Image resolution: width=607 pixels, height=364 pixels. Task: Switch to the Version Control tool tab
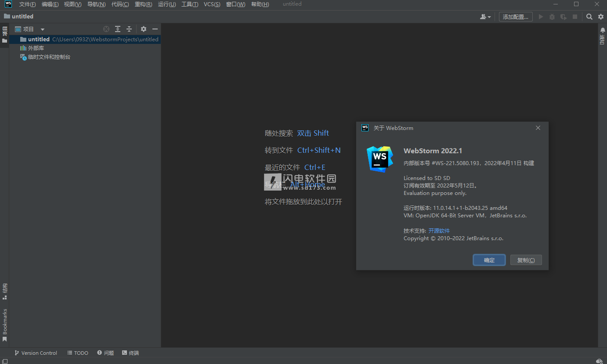point(36,353)
